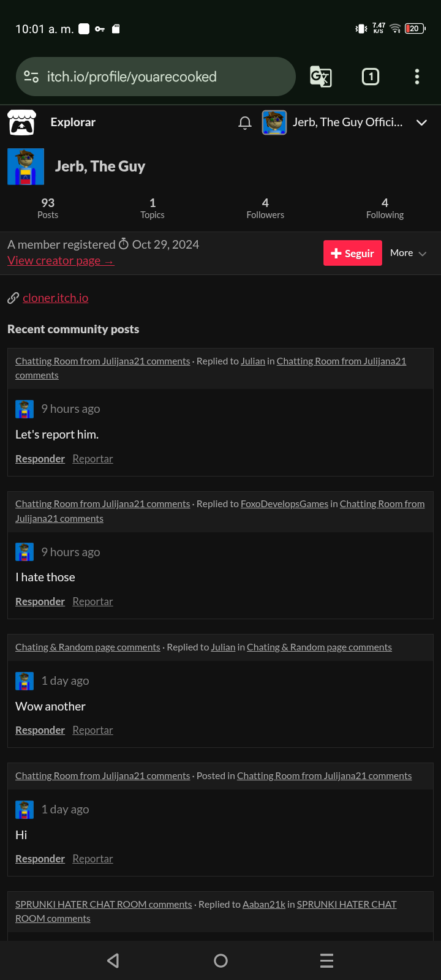Image resolution: width=441 pixels, height=980 pixels.
Task: Open the Explorar menu item
Action: pyautogui.click(x=73, y=122)
